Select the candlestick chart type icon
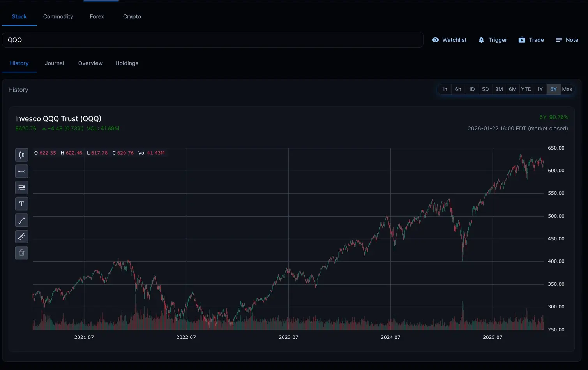Image resolution: width=588 pixels, height=370 pixels. coord(22,155)
